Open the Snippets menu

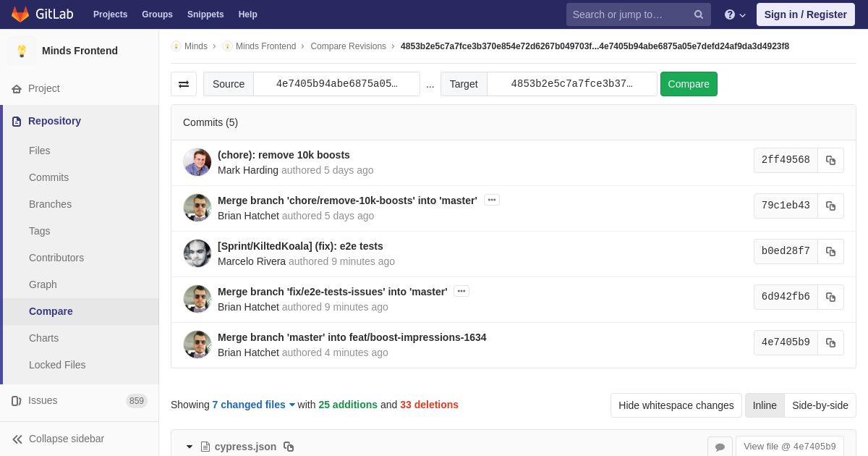205,14
